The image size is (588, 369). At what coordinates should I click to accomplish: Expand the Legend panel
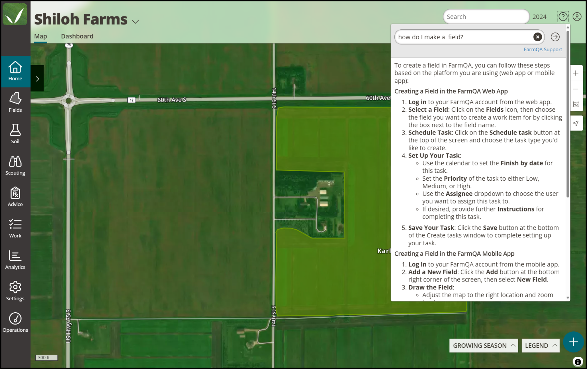[540, 345]
